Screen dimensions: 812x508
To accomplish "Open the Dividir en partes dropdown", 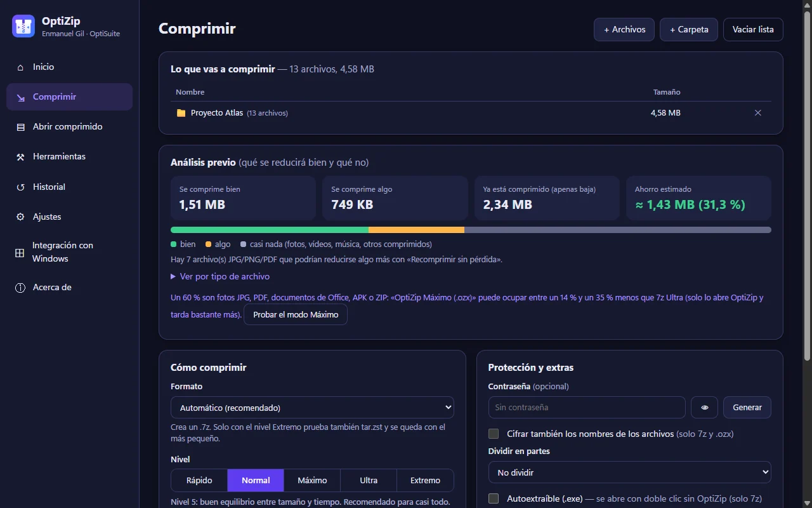I will [x=629, y=472].
